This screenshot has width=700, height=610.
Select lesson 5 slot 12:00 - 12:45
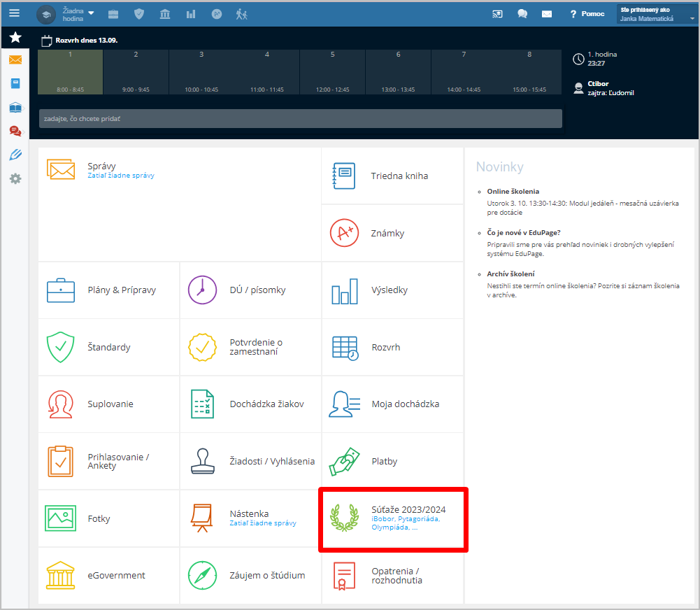coord(333,72)
